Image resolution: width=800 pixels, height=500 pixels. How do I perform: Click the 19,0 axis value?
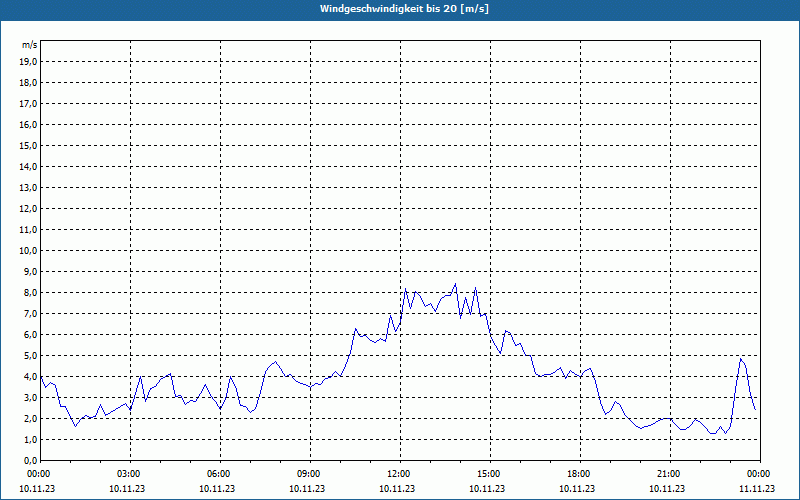pos(28,62)
